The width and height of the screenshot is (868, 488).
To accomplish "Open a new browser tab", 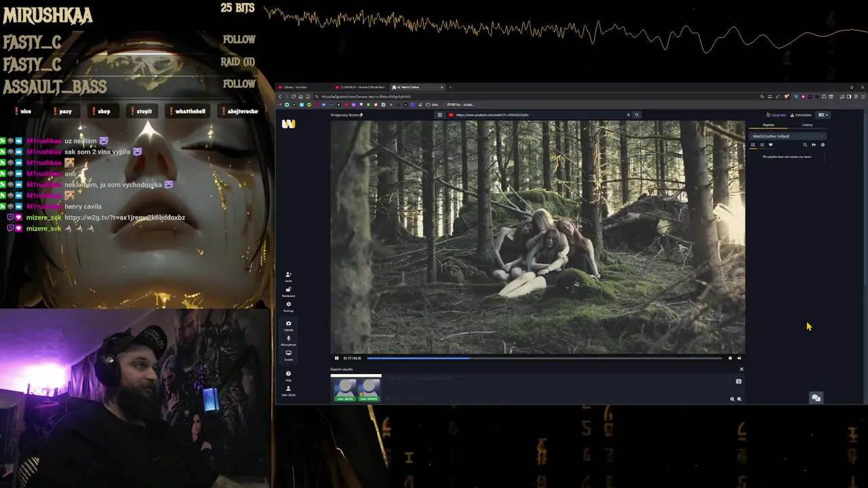I will 450,87.
